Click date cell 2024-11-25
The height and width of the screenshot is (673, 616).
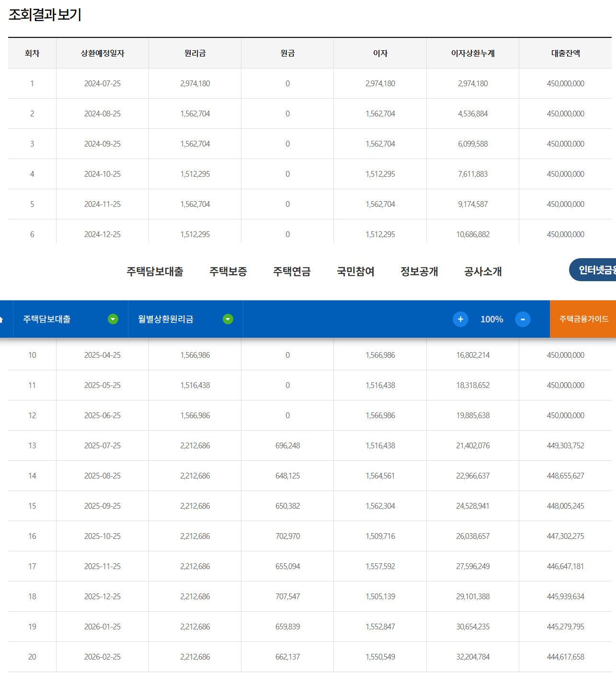(103, 204)
